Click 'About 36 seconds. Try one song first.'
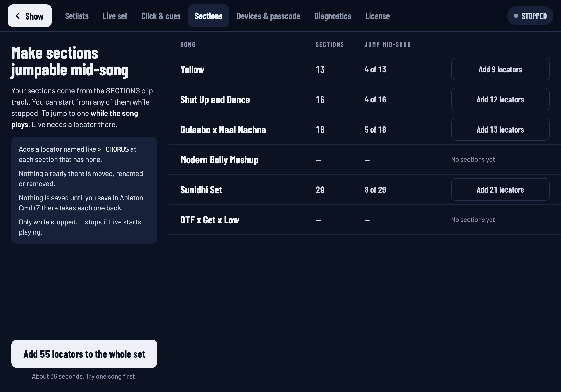The image size is (561, 392). point(84,376)
